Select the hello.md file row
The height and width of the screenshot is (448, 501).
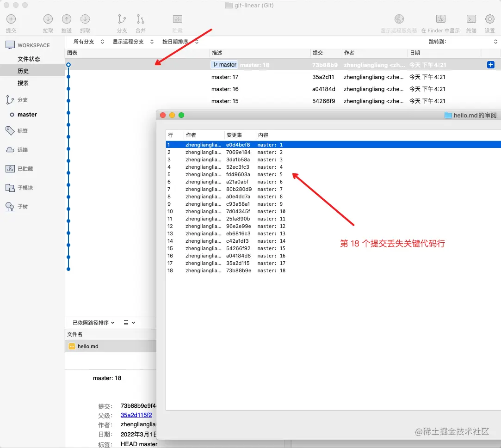111,346
